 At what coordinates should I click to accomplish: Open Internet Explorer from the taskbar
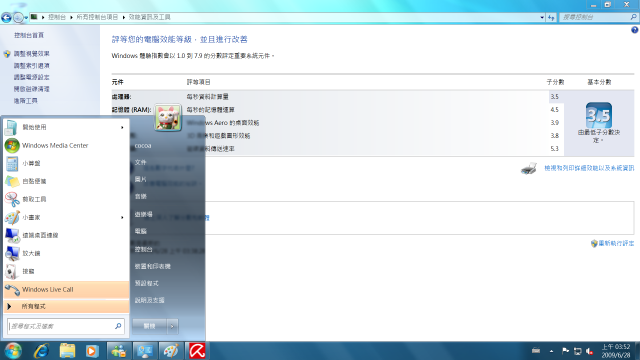(x=41, y=351)
